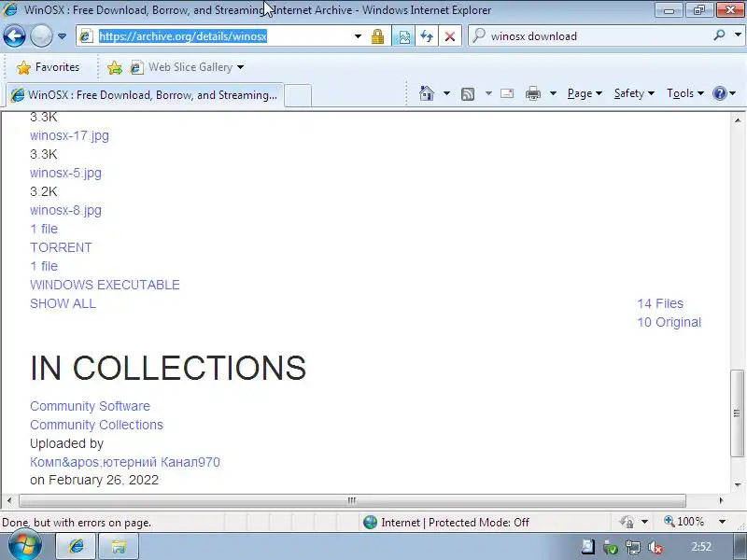Open the search provider dropdown arrow
Image resolution: width=747 pixels, height=560 pixels.
tap(738, 35)
